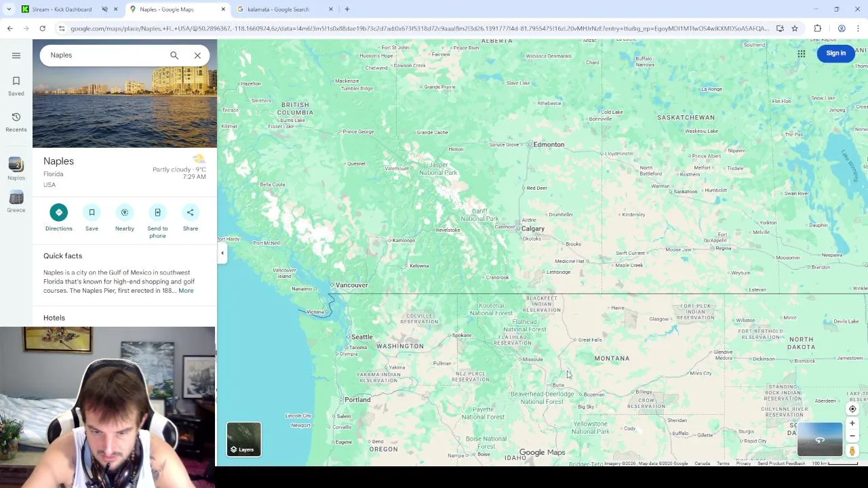Pick up the Street View pegman
This screenshot has height=488, width=868.
(x=852, y=451)
